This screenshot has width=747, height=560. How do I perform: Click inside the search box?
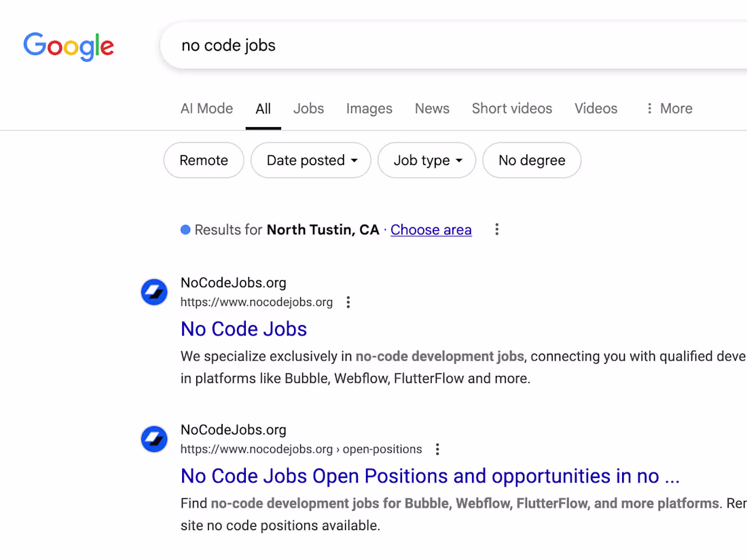[x=340, y=45]
